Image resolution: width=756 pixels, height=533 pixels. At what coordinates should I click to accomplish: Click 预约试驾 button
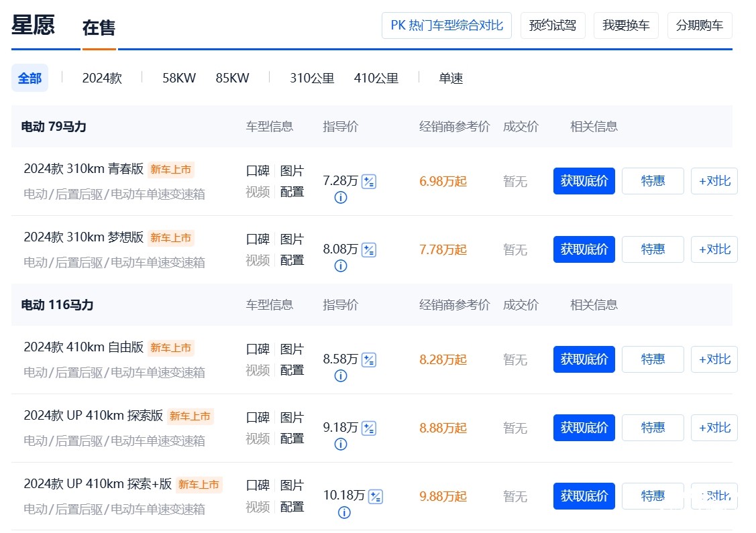pyautogui.click(x=553, y=25)
